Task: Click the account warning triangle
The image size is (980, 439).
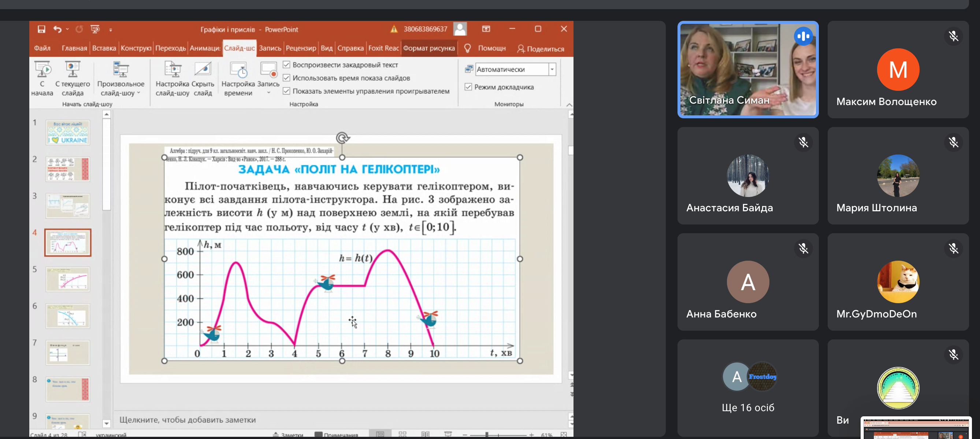Action: pos(394,29)
